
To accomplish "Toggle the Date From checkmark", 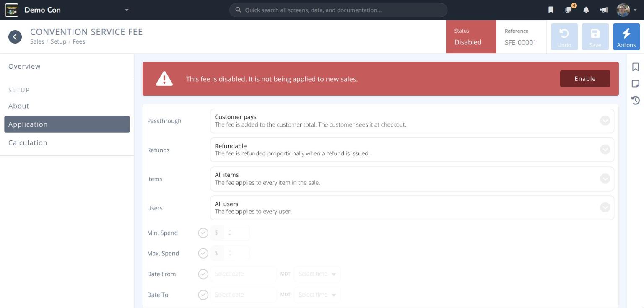I will 203,274.
